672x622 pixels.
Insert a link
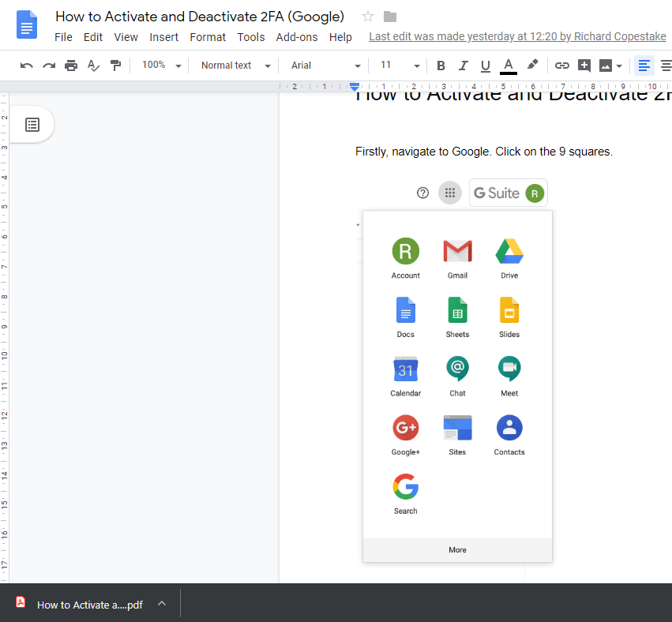[562, 66]
